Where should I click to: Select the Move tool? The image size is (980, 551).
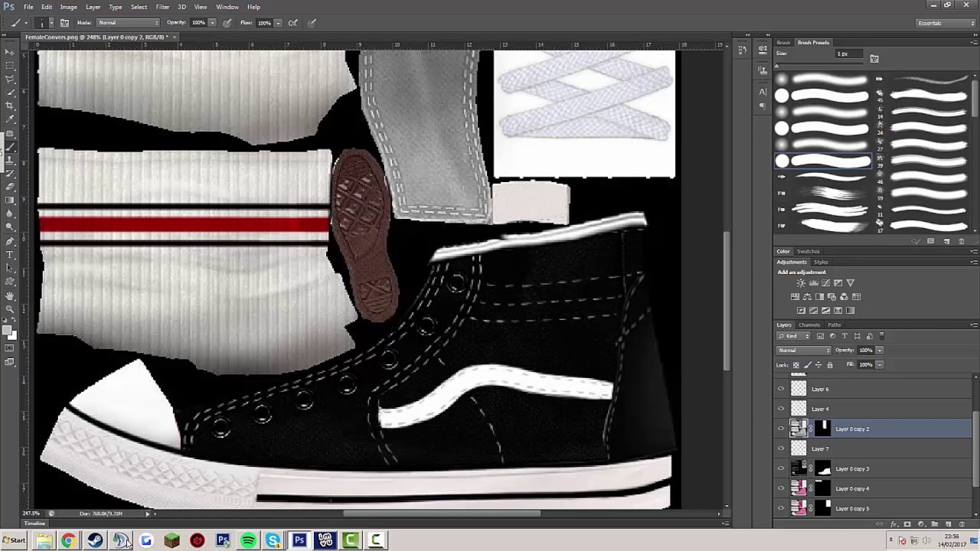[10, 52]
